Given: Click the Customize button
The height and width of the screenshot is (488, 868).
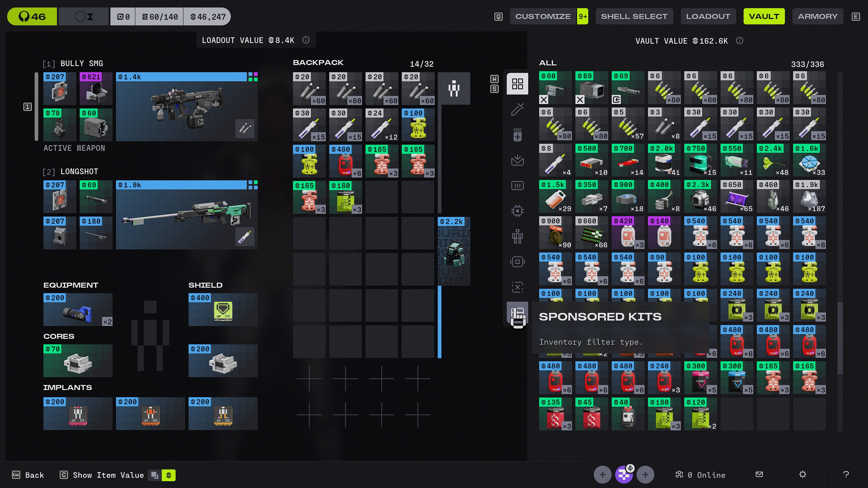Looking at the screenshot, I should click(543, 16).
